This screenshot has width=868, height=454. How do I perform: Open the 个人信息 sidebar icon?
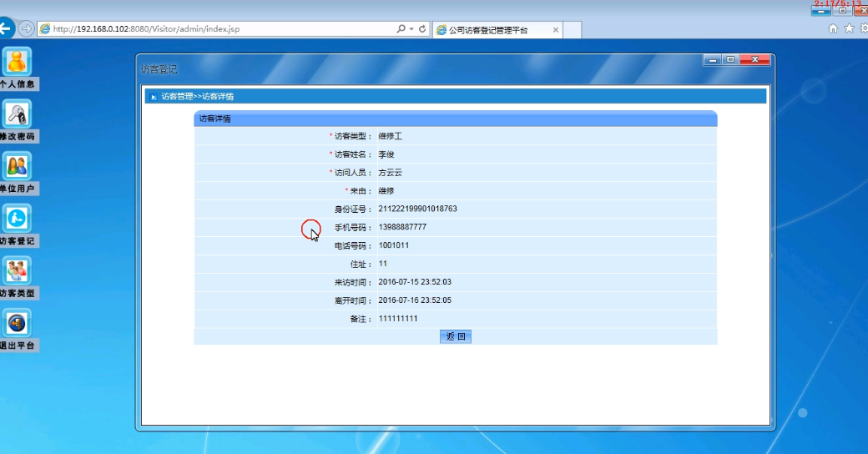(x=17, y=62)
